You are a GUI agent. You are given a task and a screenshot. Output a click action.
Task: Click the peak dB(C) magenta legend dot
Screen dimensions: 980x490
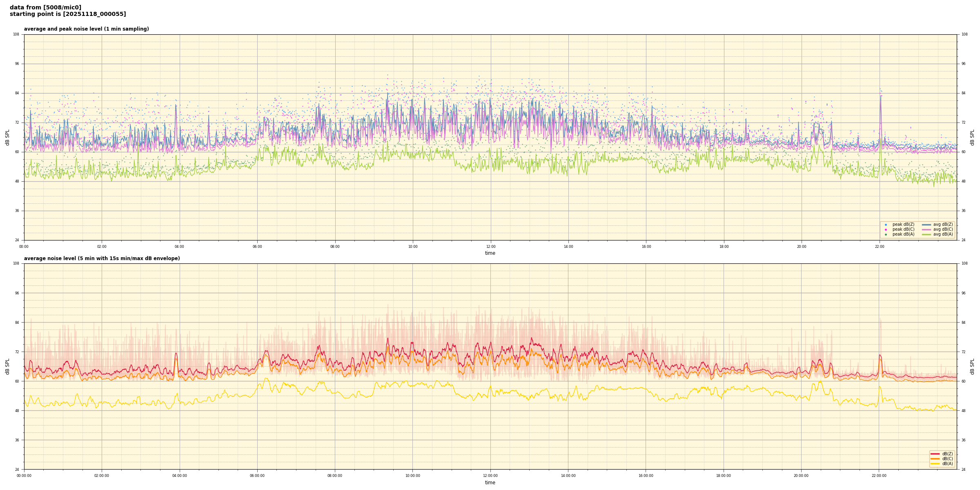[x=886, y=229]
